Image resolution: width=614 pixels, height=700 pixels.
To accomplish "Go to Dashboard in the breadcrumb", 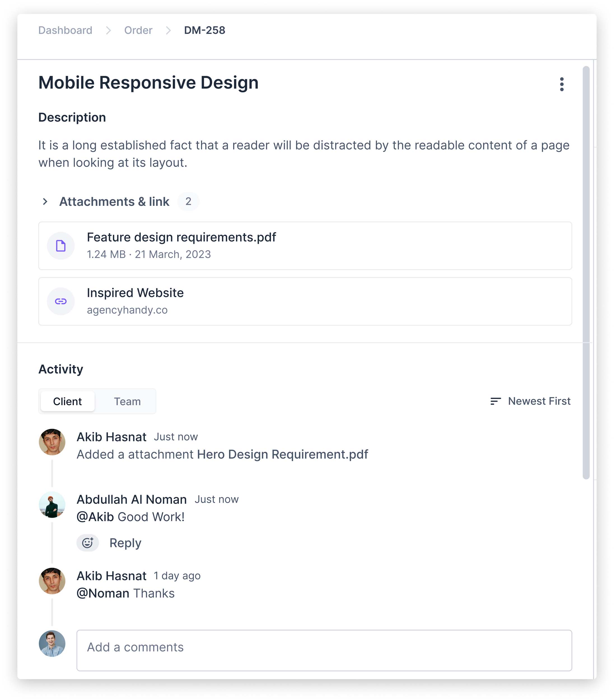I will click(x=66, y=30).
